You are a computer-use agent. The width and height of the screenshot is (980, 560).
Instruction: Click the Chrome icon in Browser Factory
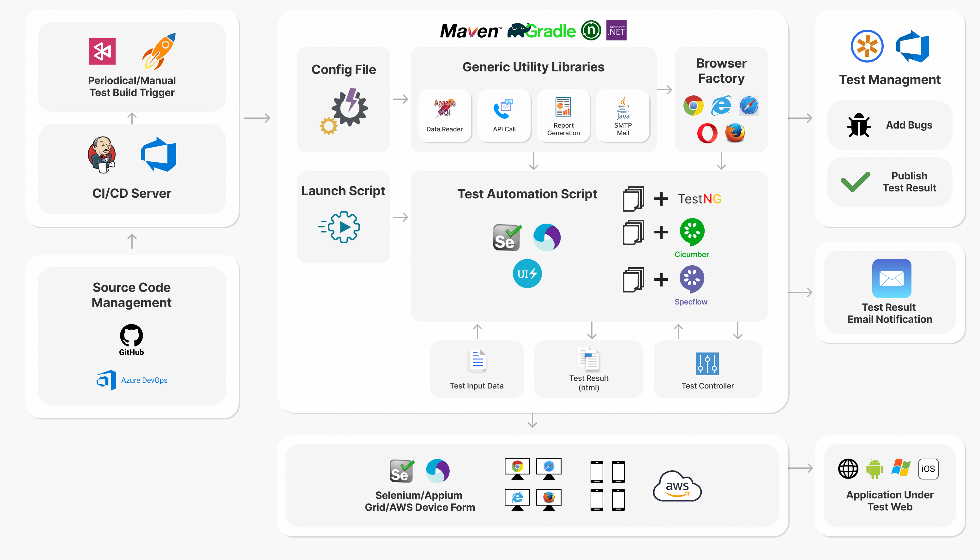(x=693, y=105)
